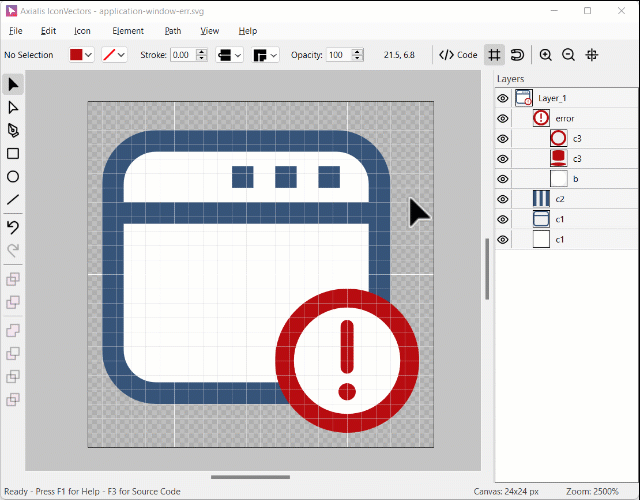This screenshot has height=500, width=640.
Task: Zoom in using the magnifier plus icon
Action: coord(545,55)
